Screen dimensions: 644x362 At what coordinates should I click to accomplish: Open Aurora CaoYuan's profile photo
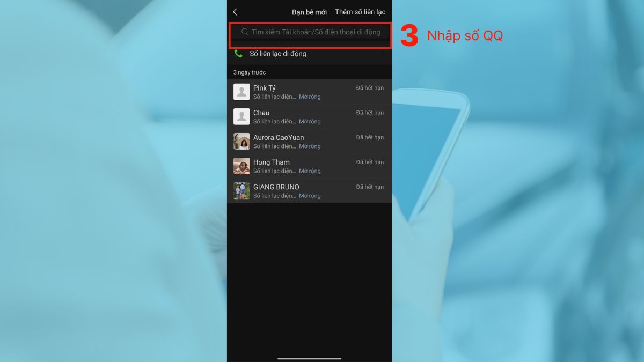tap(241, 141)
